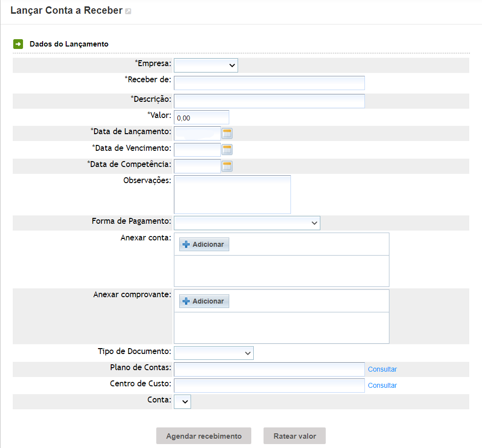This screenshot has width=482, height=448.
Task: Click into the Descrição input field
Action: (269, 101)
